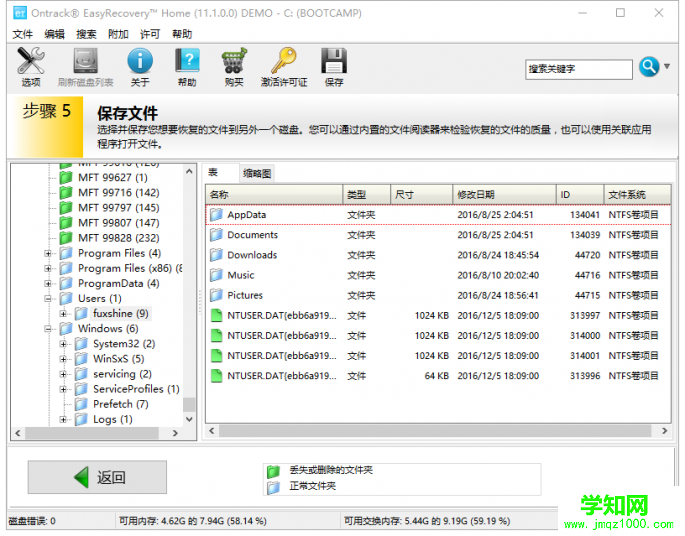Collapse the Users (1) node
Viewport: 685px width, 536px height.
click(48, 299)
